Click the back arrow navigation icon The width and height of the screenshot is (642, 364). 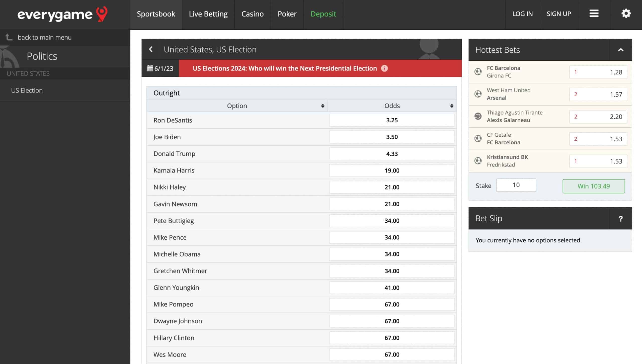tap(151, 49)
